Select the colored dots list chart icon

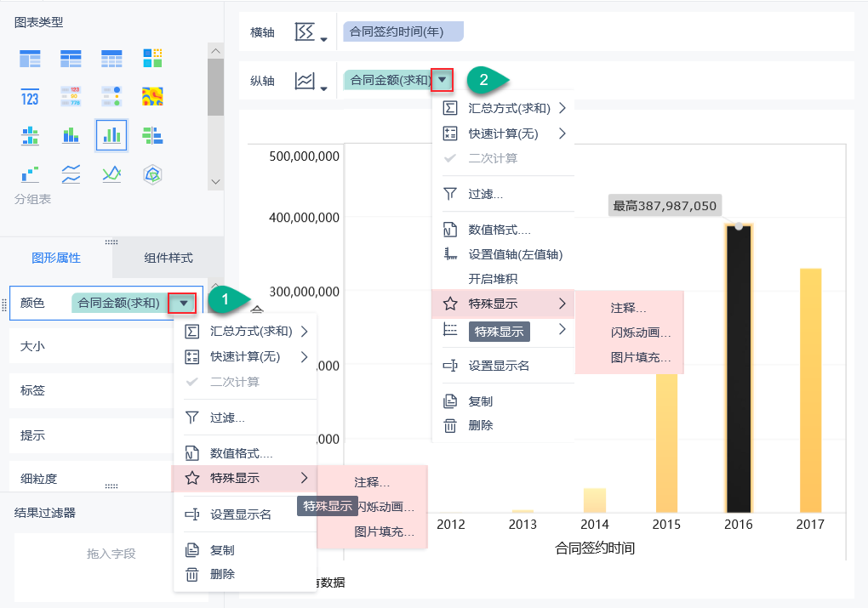[111, 97]
